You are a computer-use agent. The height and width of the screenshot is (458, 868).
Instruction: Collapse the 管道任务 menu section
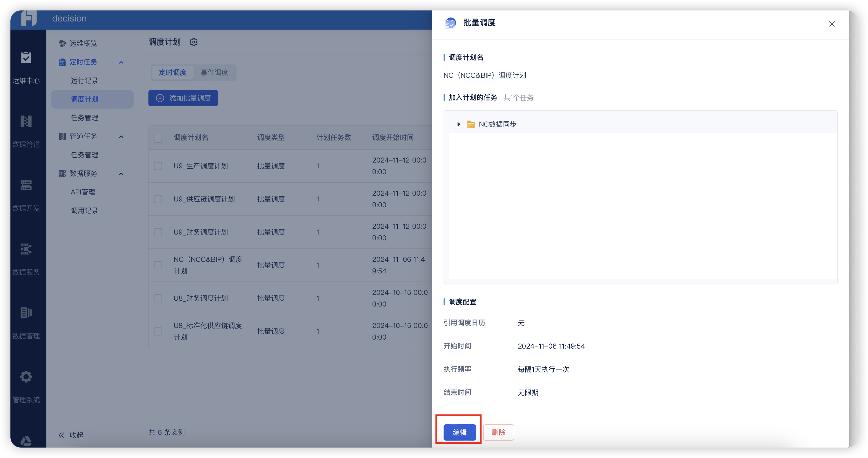[x=121, y=137]
